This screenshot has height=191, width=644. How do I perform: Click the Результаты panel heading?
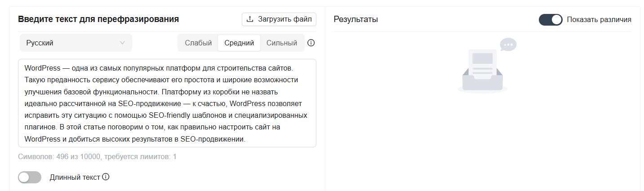pos(356,19)
